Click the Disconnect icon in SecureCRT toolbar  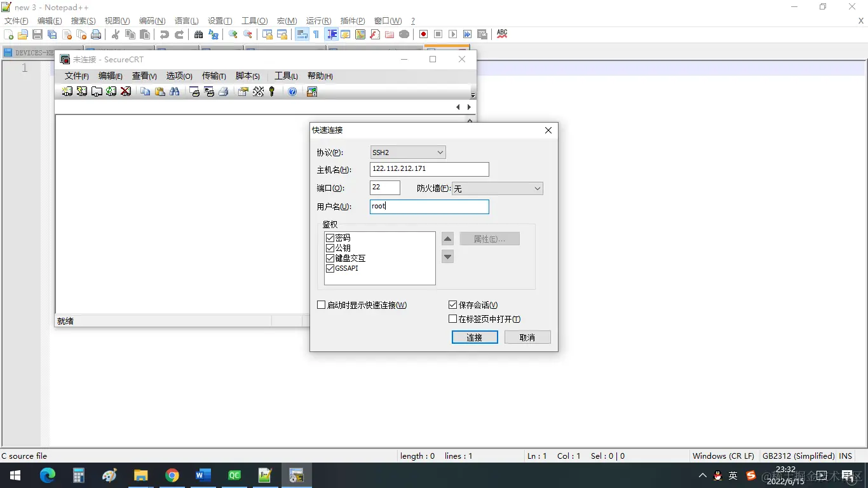[126, 91]
